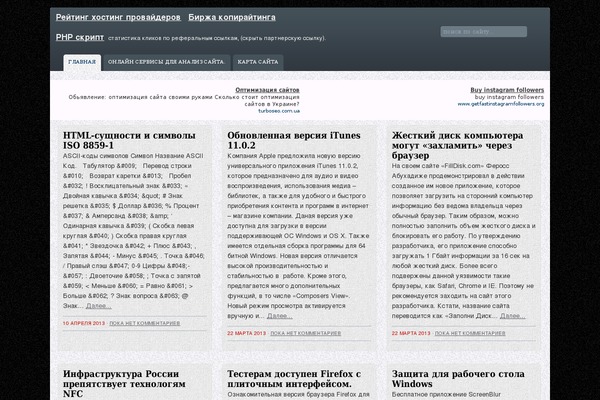Screen dimensions: 600x400
Task: Click the статистика кликов по реферальным ссылкам description
Action: point(217,38)
